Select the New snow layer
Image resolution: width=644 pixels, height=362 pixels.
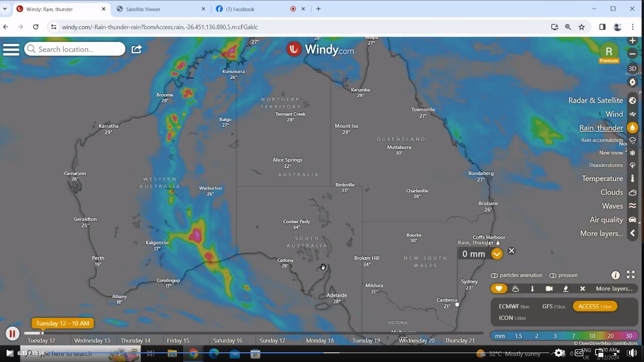611,153
